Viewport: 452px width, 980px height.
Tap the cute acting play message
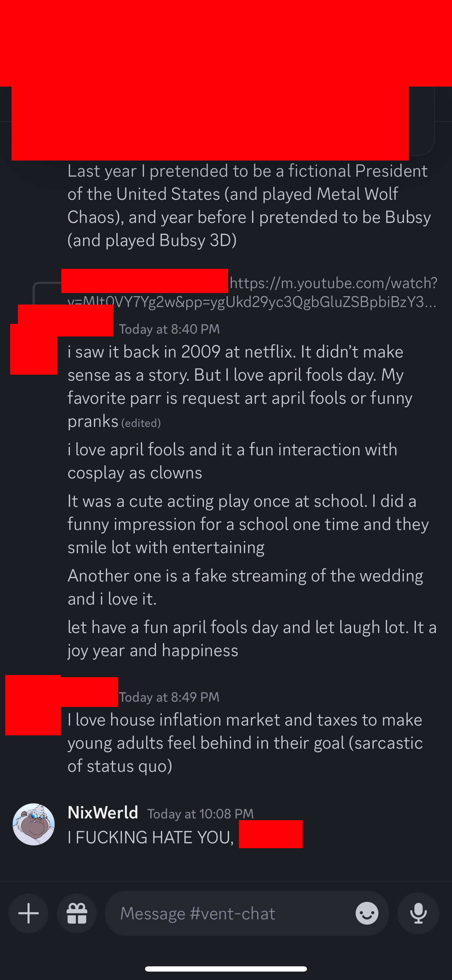coord(248,524)
